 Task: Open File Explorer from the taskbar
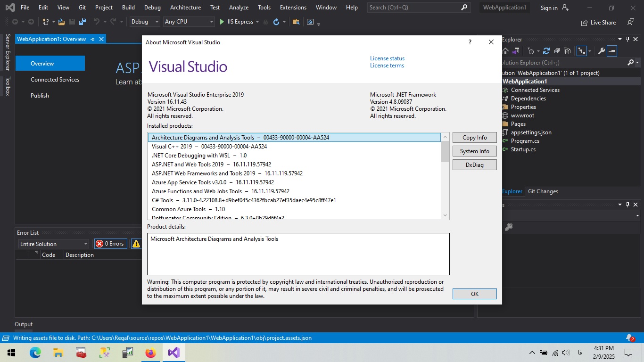(58, 352)
